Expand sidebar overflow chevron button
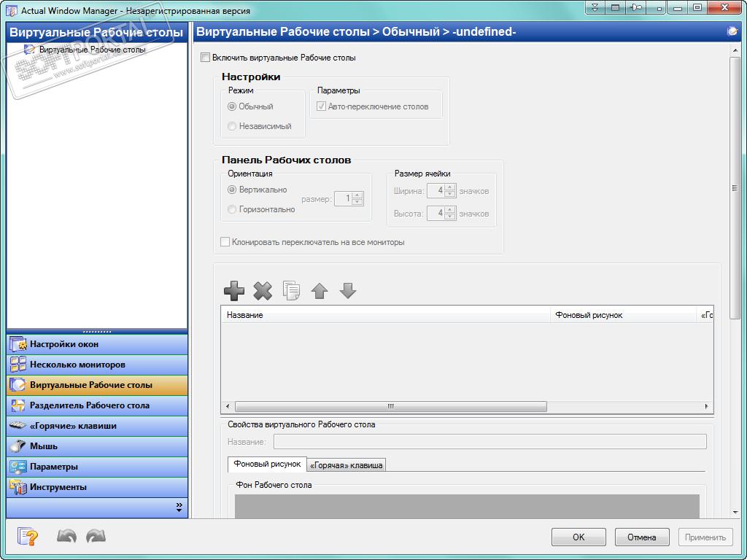This screenshot has height=560, width=747. 179,507
